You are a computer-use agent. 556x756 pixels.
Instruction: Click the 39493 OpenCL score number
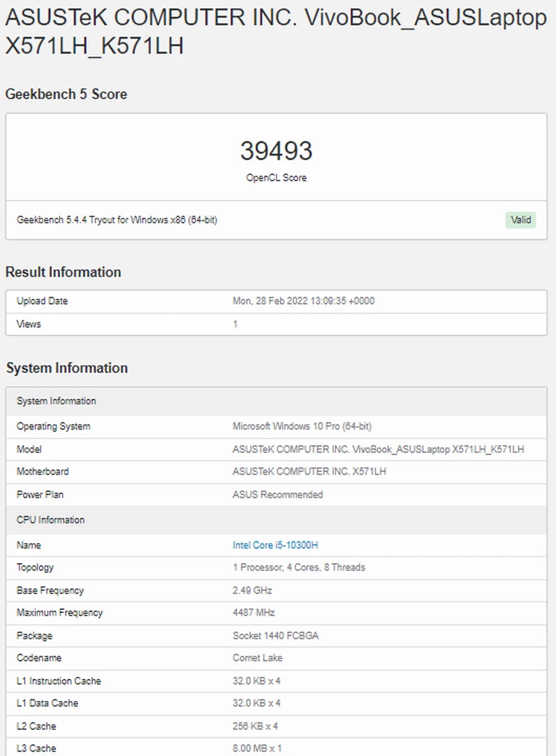[276, 151]
